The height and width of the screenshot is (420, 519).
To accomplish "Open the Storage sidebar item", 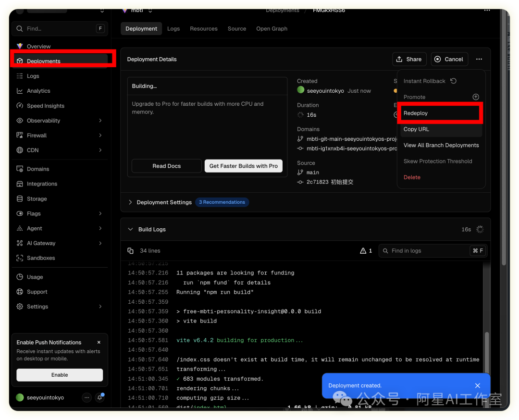I will click(x=37, y=198).
